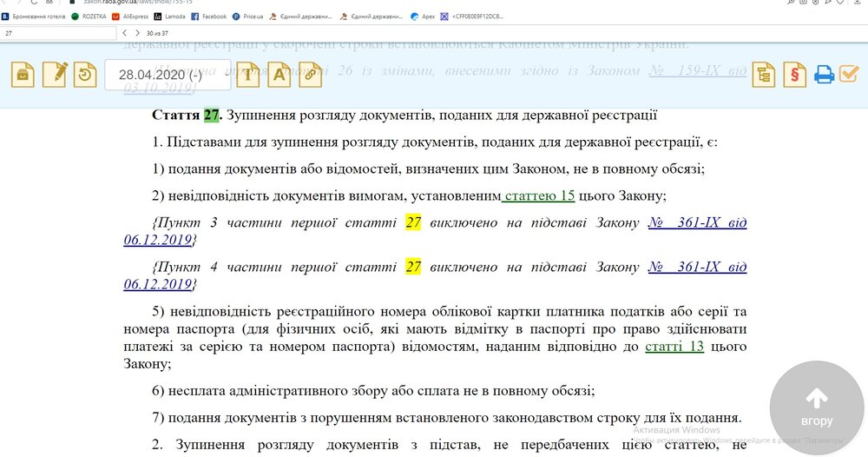868x457 pixels.
Task: Print the document with printer icon
Action: pyautogui.click(x=824, y=74)
